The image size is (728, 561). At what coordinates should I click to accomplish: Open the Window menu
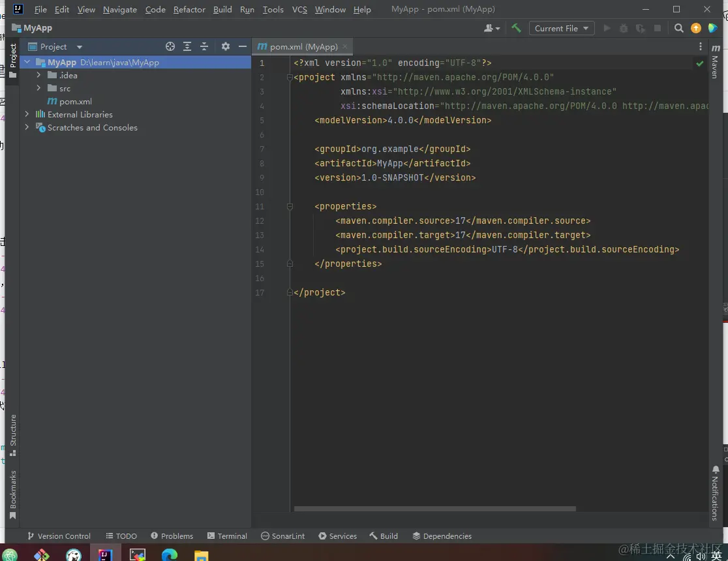coord(330,9)
